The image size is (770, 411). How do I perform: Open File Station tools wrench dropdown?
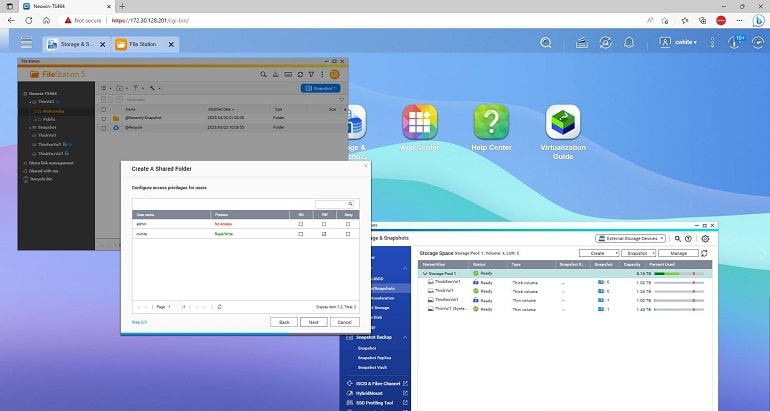pyautogui.click(x=155, y=88)
